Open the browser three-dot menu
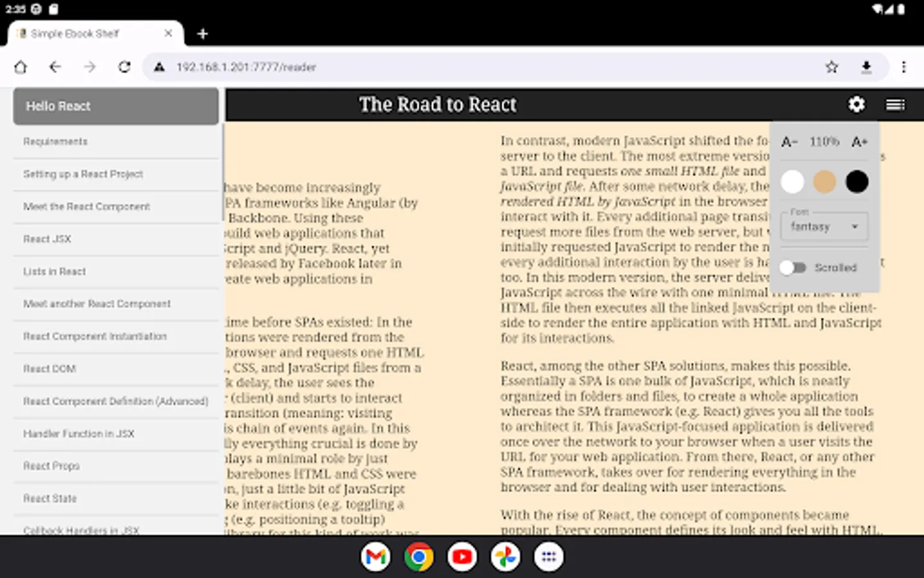 (903, 67)
